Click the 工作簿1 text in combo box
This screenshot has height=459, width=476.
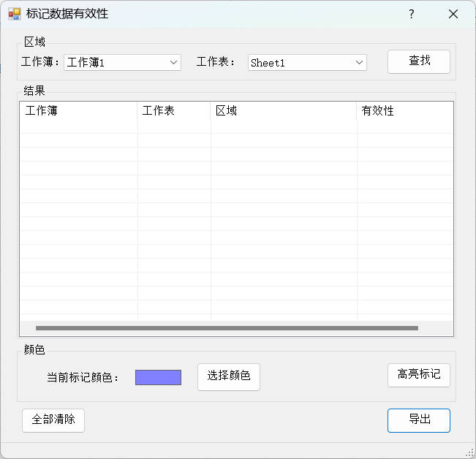click(x=86, y=63)
